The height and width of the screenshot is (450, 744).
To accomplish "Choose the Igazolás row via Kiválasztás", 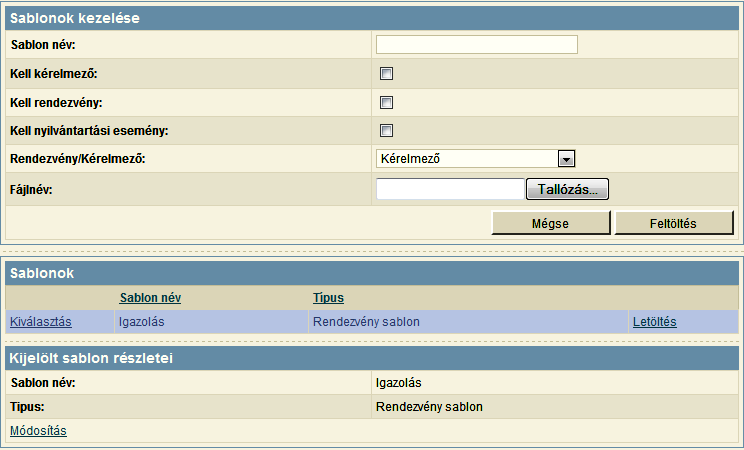I will click(x=41, y=322).
